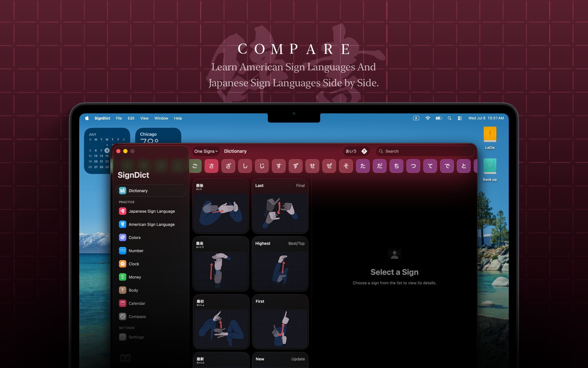Screen dimensions: 588x368
Task: Click the Search field
Action: click(x=425, y=151)
